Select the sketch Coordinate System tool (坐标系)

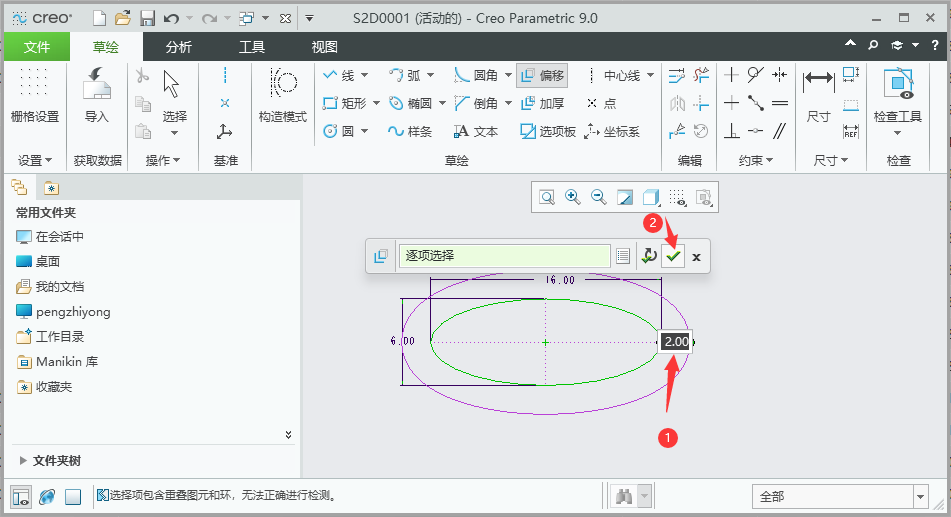(x=611, y=131)
